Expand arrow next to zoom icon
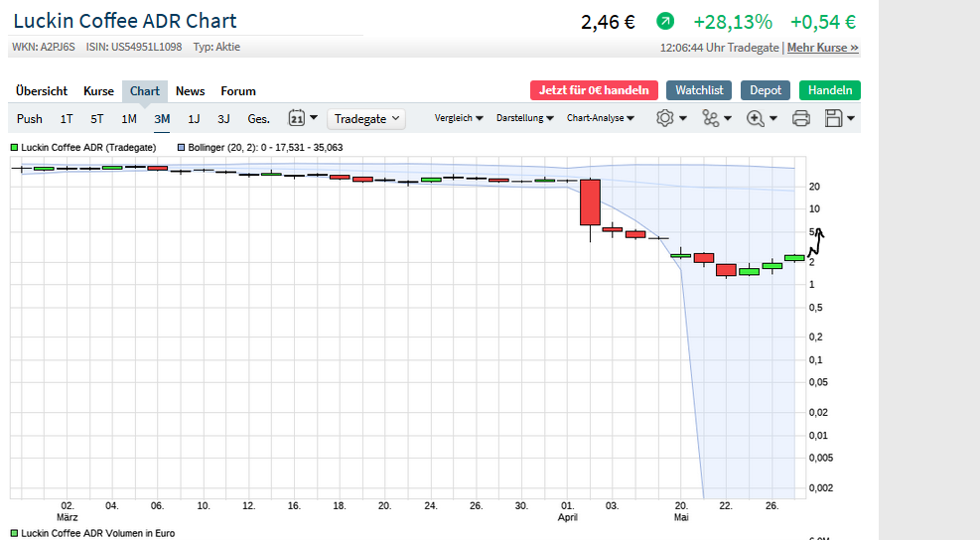The image size is (980, 540). pyautogui.click(x=773, y=118)
